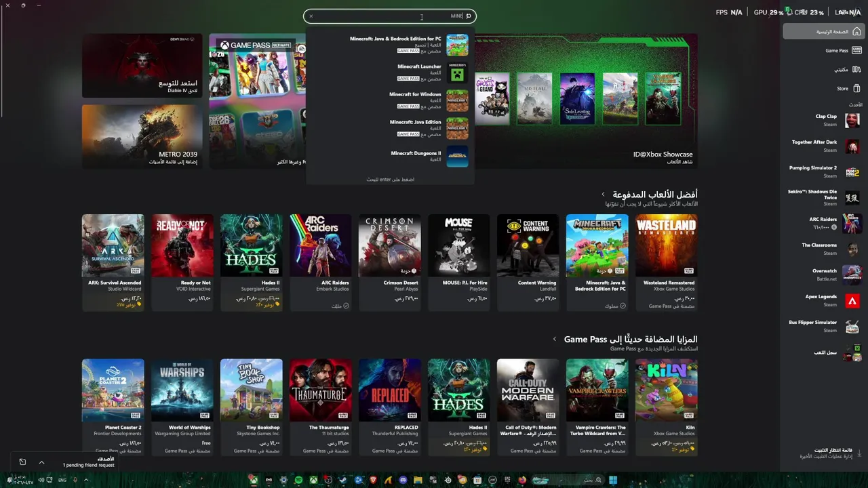Viewport: 868px width, 488px height.
Task: Open Wasteland Remastered game card
Action: (666, 262)
